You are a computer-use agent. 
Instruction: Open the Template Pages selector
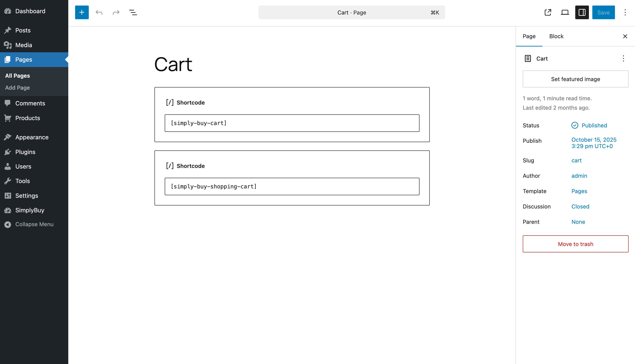point(579,191)
